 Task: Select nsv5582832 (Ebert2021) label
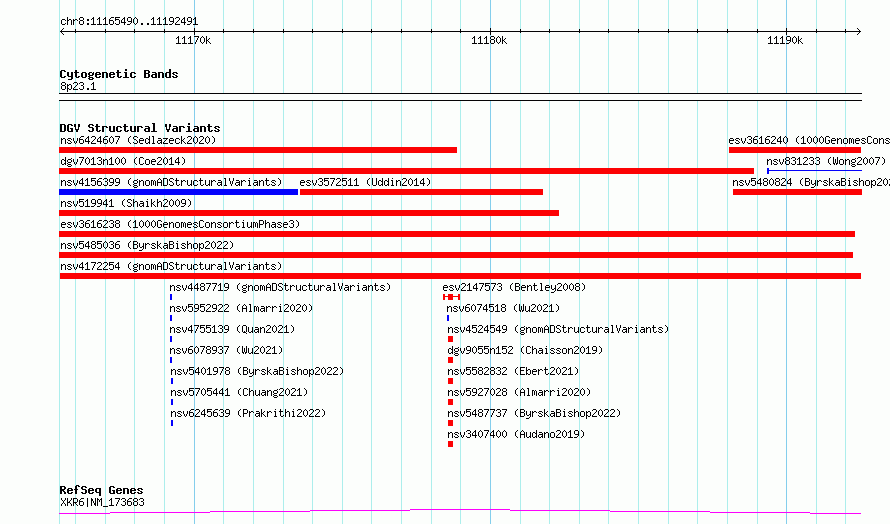(x=513, y=371)
